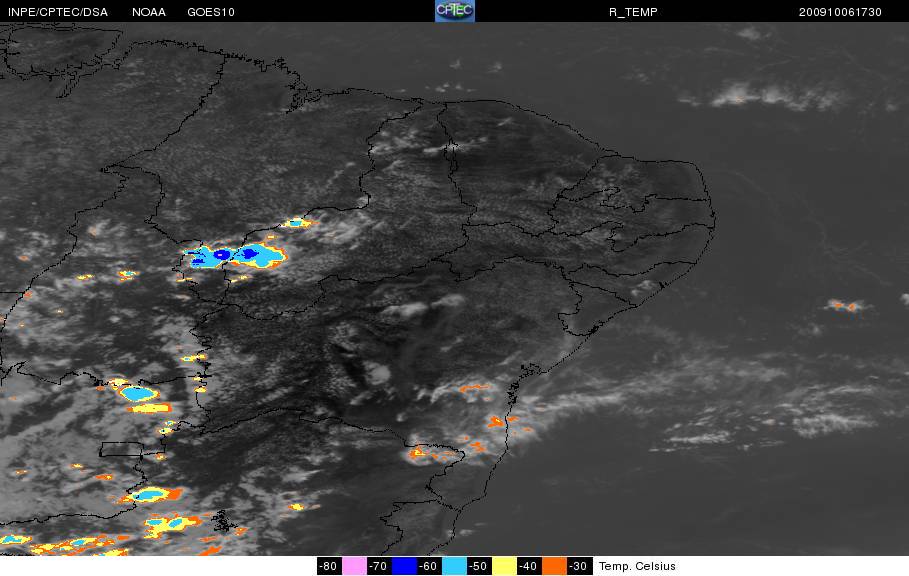This screenshot has height=576, width=909.
Task: Pick the dark blue legend swatch right of -70
Action: tap(405, 566)
